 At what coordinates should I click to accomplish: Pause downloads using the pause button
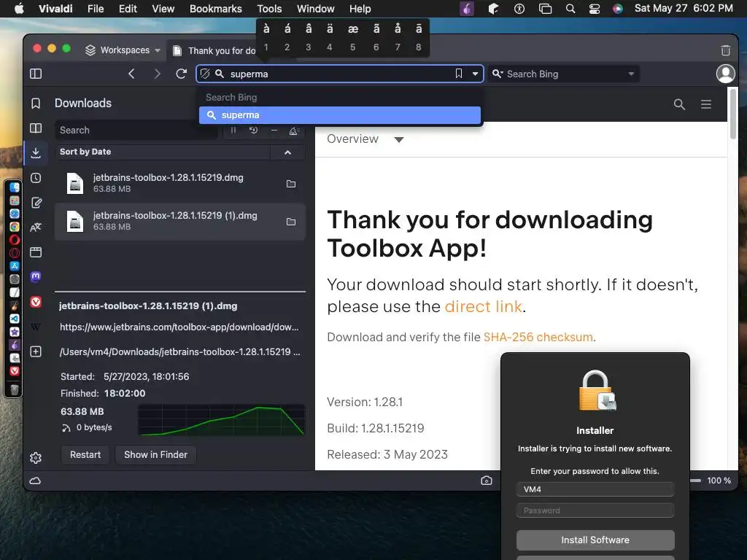(x=233, y=130)
